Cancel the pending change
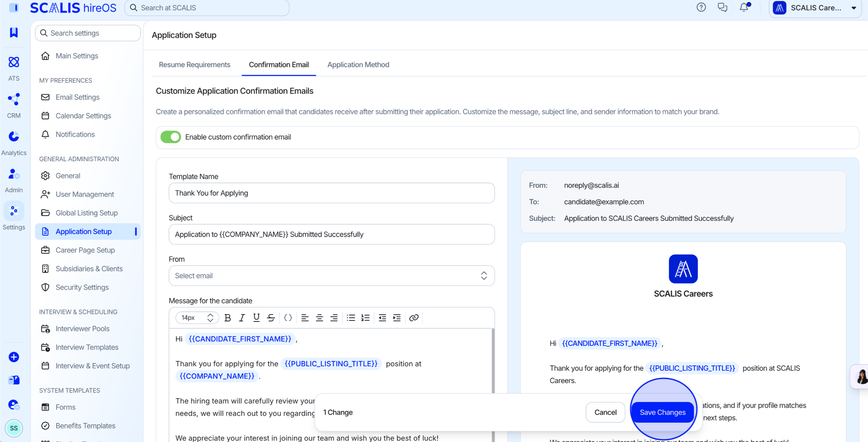This screenshot has width=868, height=442. (x=605, y=412)
